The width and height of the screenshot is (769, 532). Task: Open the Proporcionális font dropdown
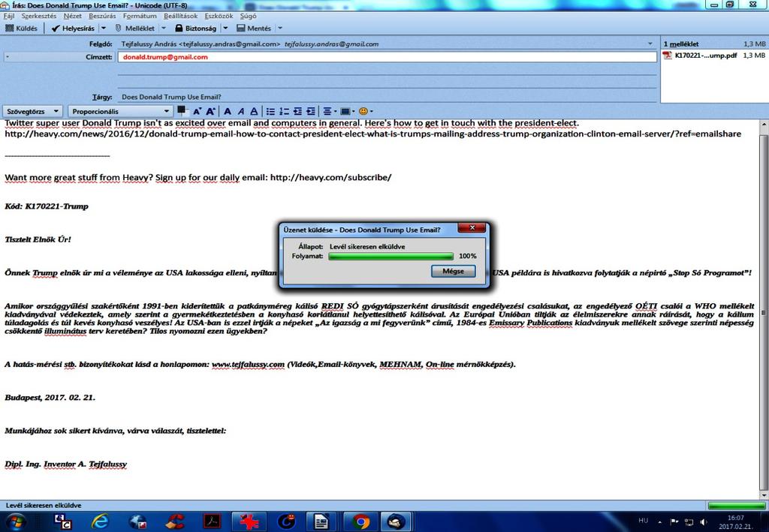coord(120,112)
